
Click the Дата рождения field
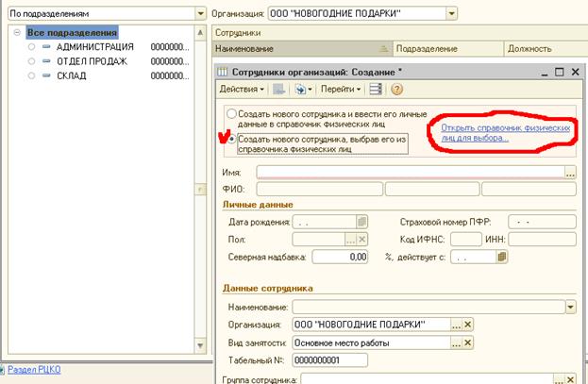[x=324, y=222]
